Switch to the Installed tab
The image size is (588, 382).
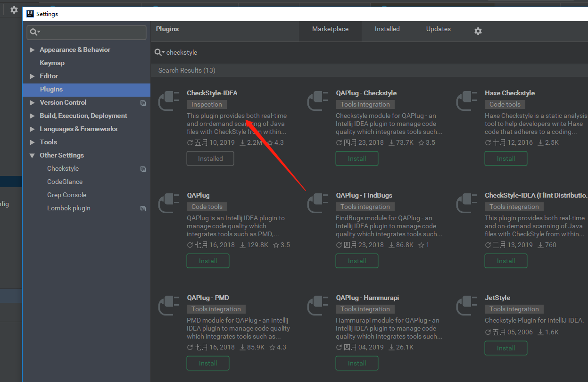tap(387, 29)
